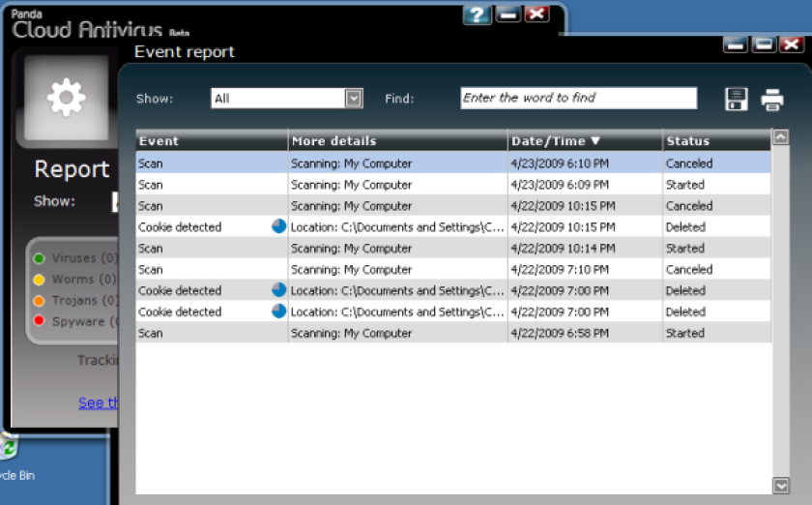Sort by More details column header
The width and height of the screenshot is (812, 505).
(x=397, y=140)
